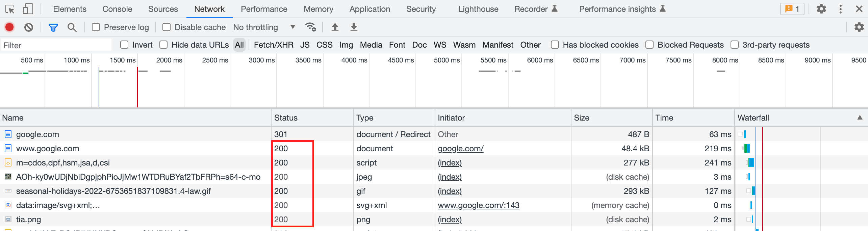This screenshot has width=868, height=231.
Task: Focus the Filter text field
Action: [x=56, y=45]
